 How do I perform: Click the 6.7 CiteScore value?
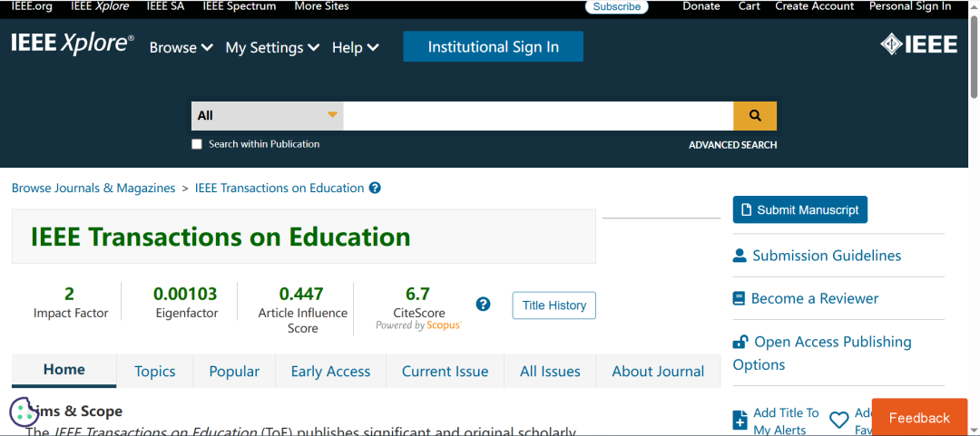click(x=417, y=294)
